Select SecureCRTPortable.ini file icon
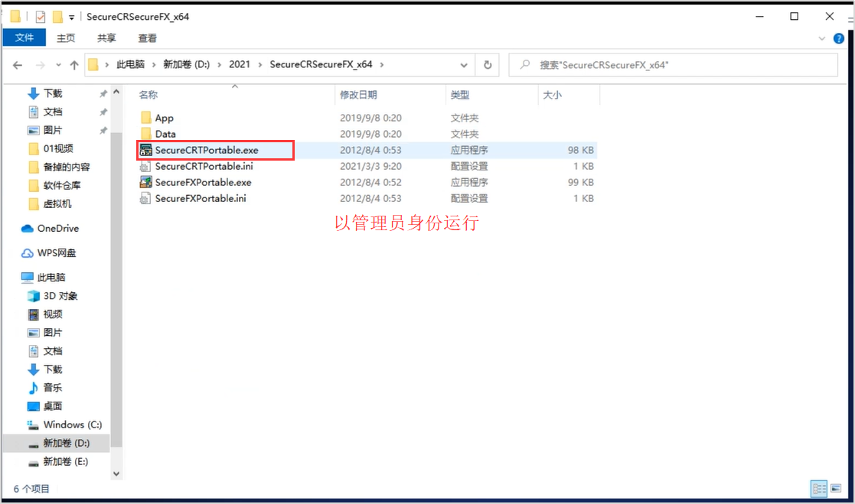 point(145,166)
